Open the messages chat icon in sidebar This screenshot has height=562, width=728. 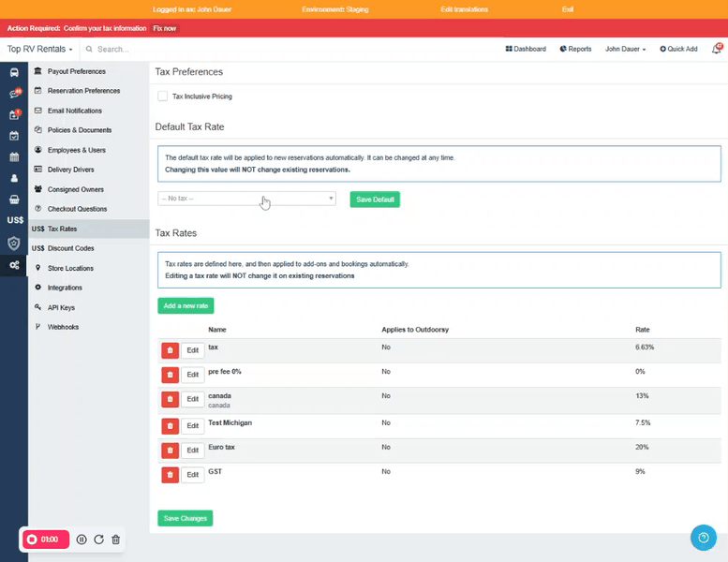point(14,94)
